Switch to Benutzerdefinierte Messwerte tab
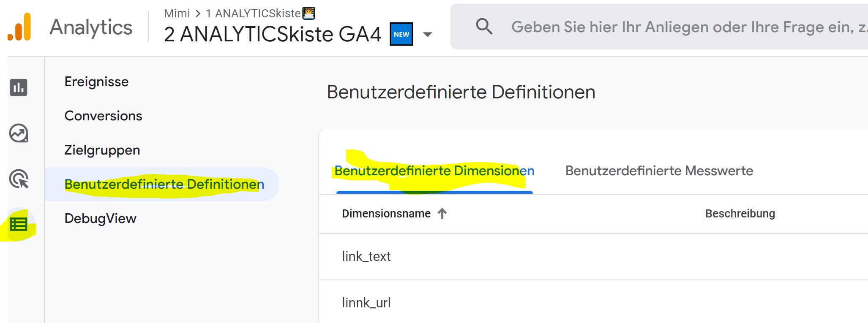 coord(659,171)
